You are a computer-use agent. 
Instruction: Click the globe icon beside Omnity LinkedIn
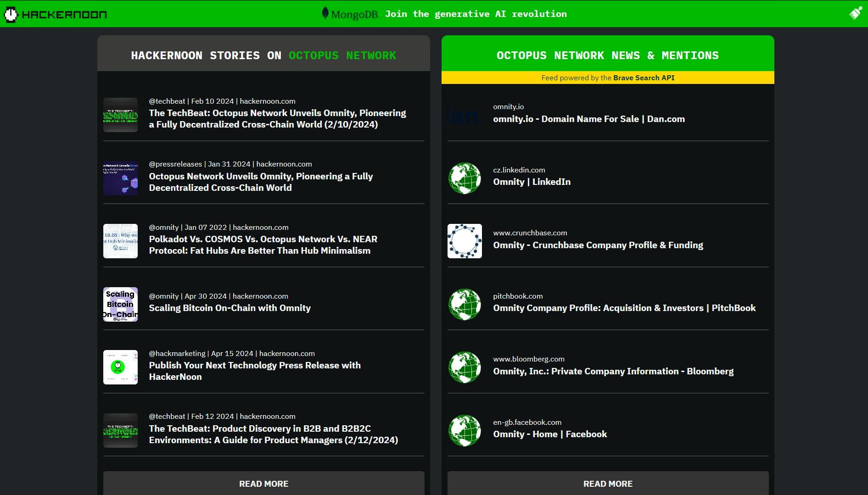(x=465, y=178)
